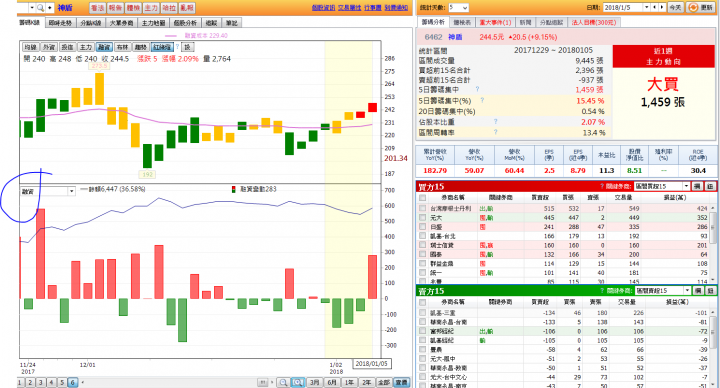The width and height of the screenshot is (720, 388).
Task: Click the 報告 button
Action: [x=115, y=8]
